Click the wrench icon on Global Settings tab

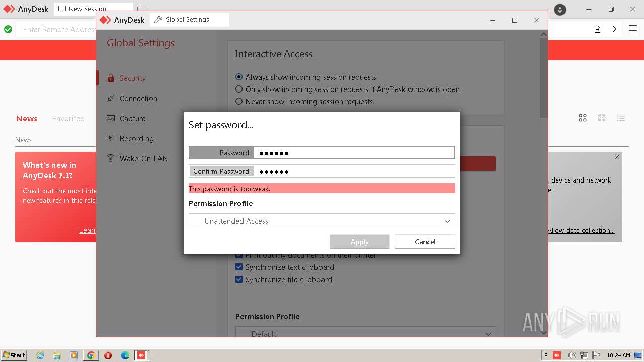158,20
